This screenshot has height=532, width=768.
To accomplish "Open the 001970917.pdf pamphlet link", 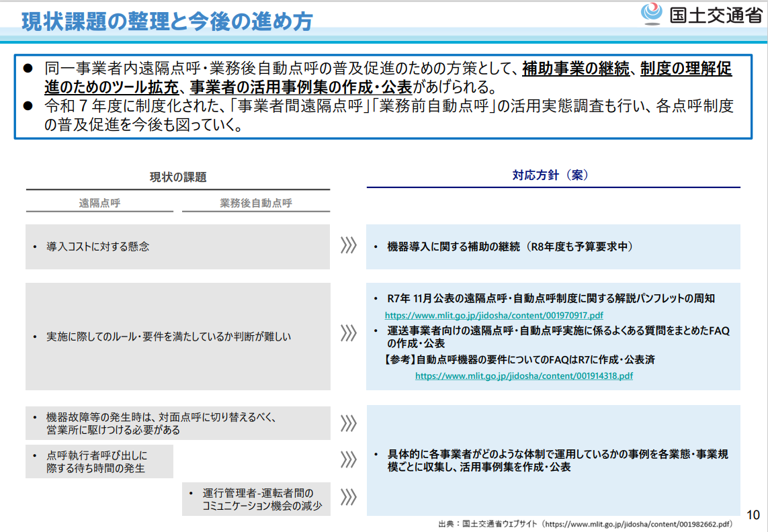I will click(x=494, y=316).
